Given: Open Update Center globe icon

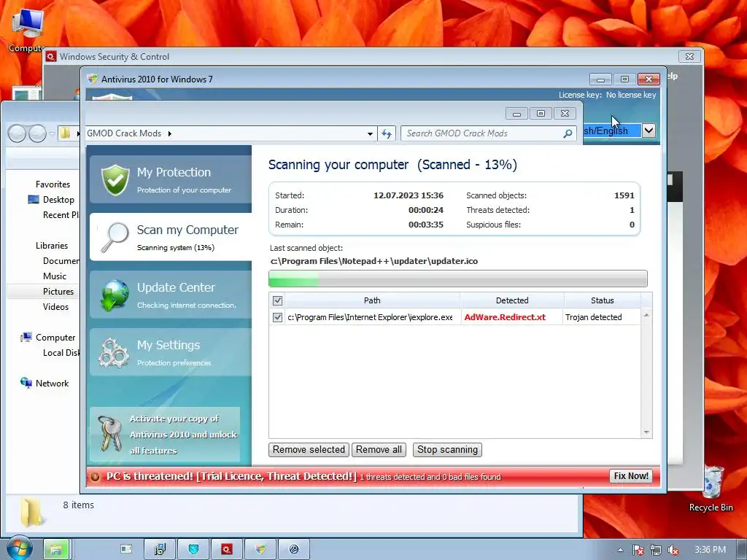Looking at the screenshot, I should click(115, 295).
